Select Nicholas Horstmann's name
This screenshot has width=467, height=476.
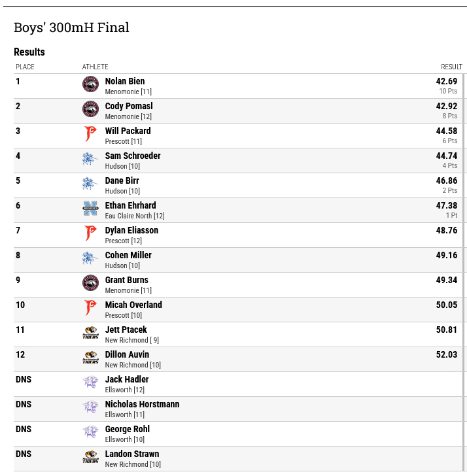point(142,404)
